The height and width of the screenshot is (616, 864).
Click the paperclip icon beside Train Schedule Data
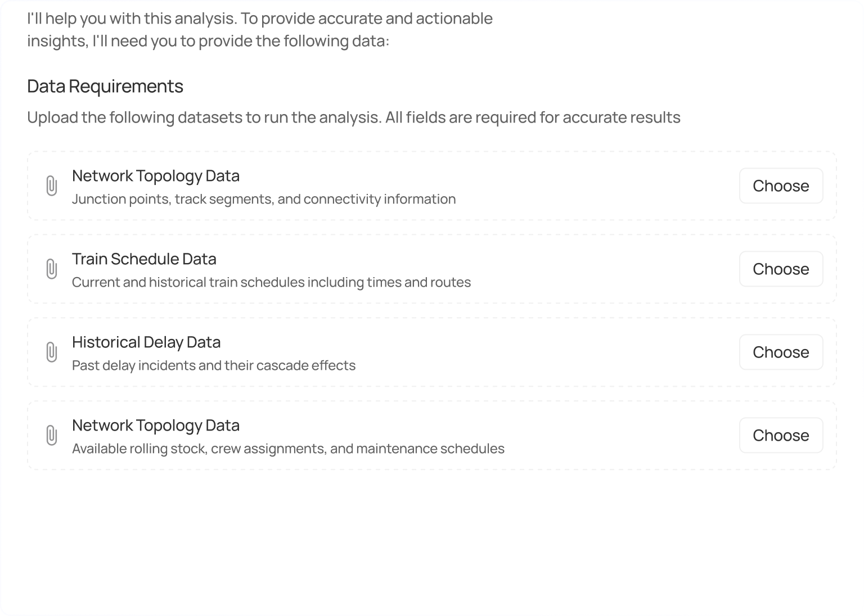(x=52, y=269)
